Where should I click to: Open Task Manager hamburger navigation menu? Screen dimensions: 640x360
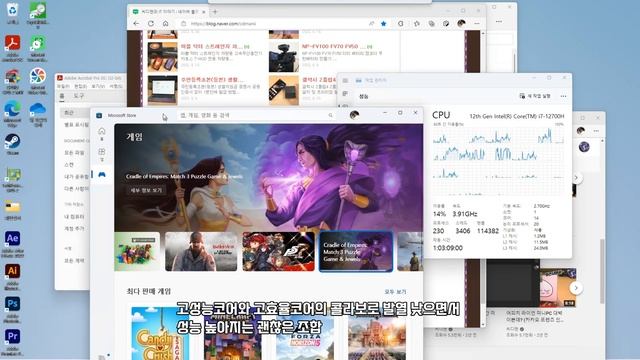(x=345, y=80)
